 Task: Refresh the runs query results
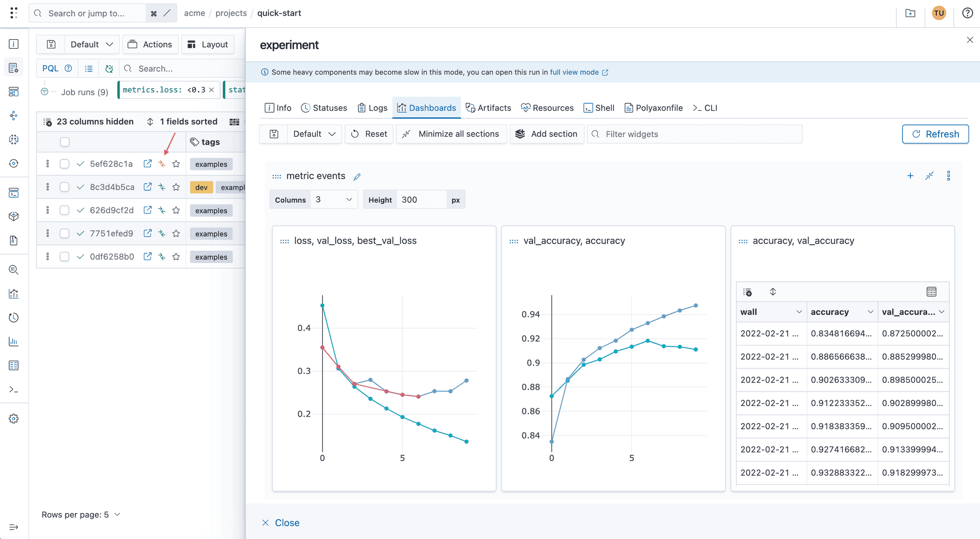109,68
